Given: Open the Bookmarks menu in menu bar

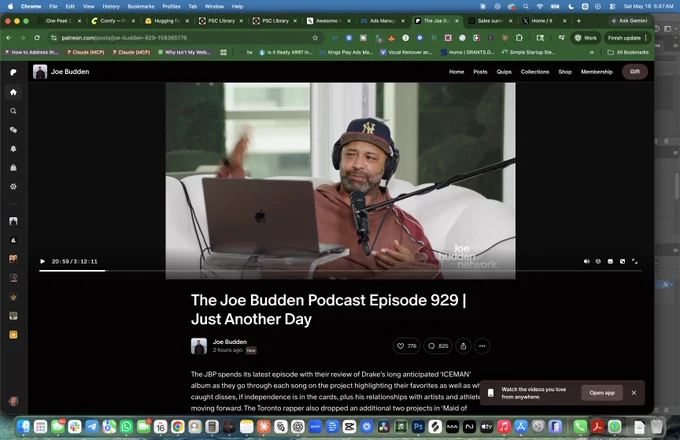Looking at the screenshot, I should (x=141, y=7).
